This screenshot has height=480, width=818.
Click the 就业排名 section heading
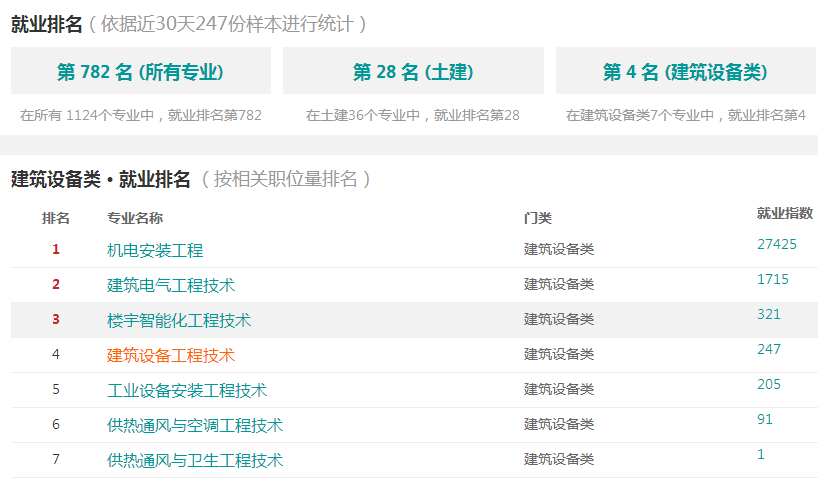pyautogui.click(x=46, y=24)
